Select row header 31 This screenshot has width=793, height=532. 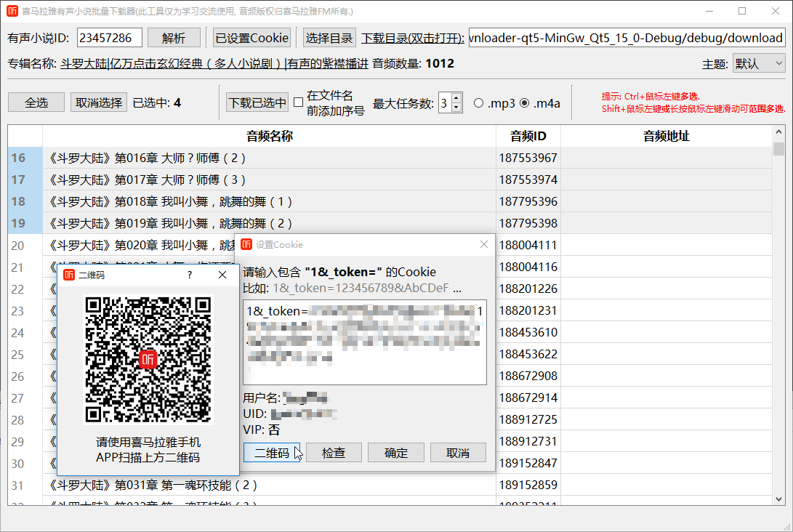point(25,485)
